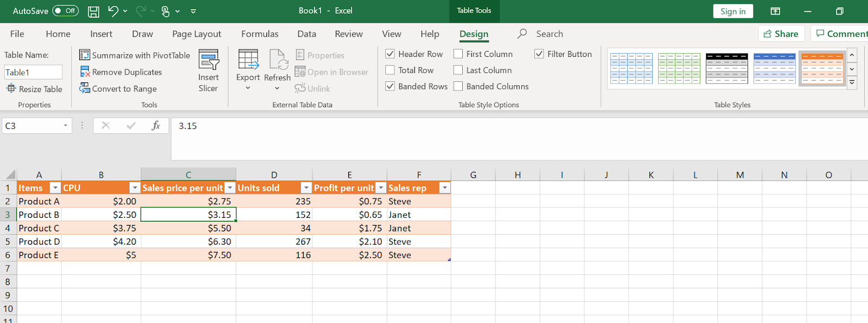Toggle the AutoSave switch
The width and height of the screenshot is (868, 323).
click(x=65, y=11)
